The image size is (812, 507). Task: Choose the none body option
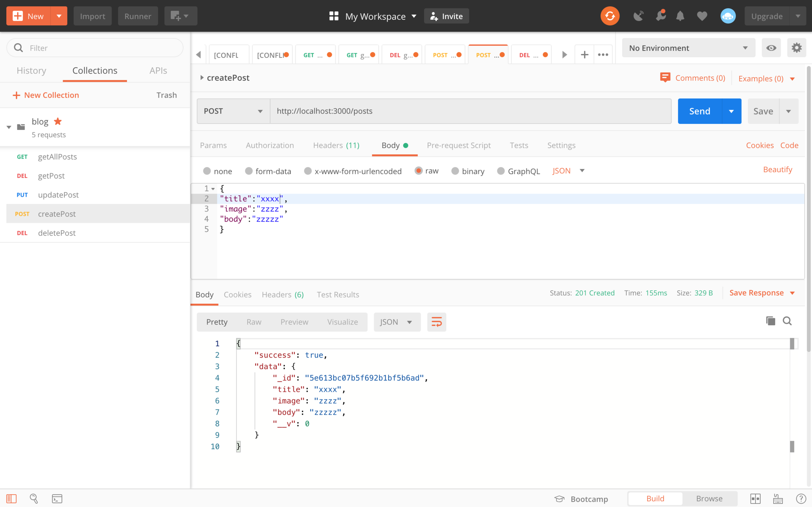point(207,171)
